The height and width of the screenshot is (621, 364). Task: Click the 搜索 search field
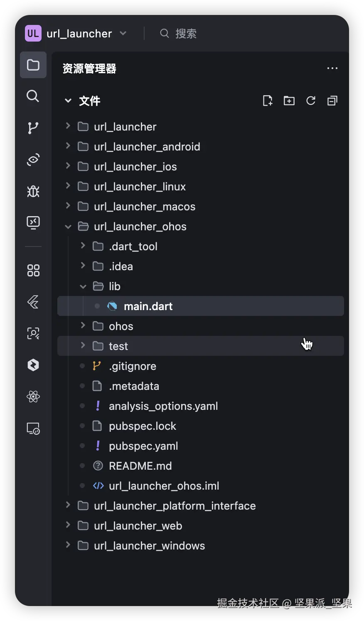click(186, 34)
